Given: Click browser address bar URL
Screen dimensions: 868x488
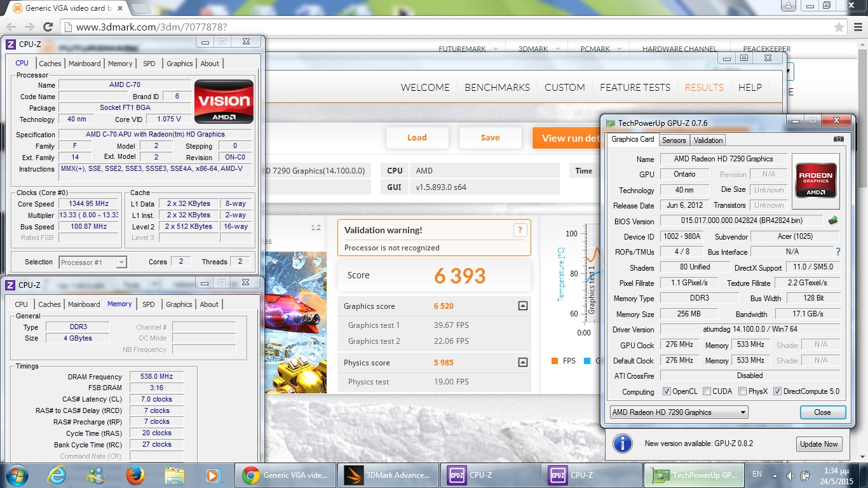Looking at the screenshot, I should tap(151, 27).
